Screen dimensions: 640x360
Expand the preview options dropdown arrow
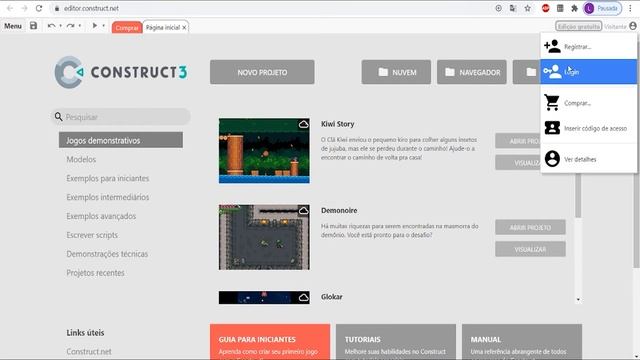tap(104, 26)
